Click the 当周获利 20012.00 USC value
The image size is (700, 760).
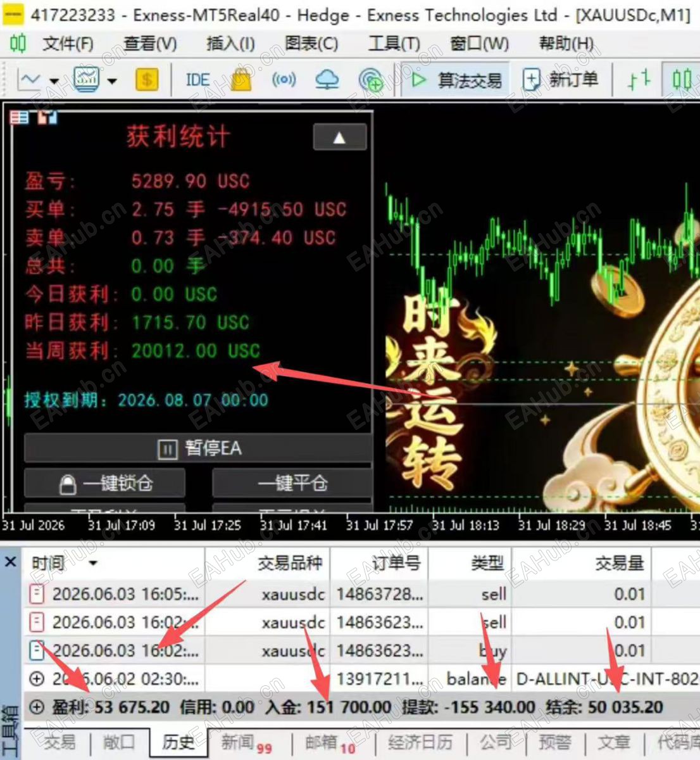click(x=196, y=351)
